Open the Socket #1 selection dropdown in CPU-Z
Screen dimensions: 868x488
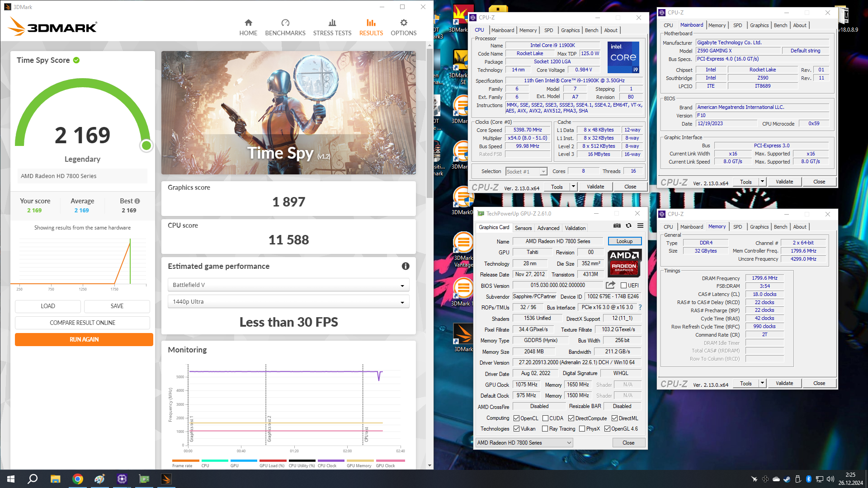(x=527, y=172)
